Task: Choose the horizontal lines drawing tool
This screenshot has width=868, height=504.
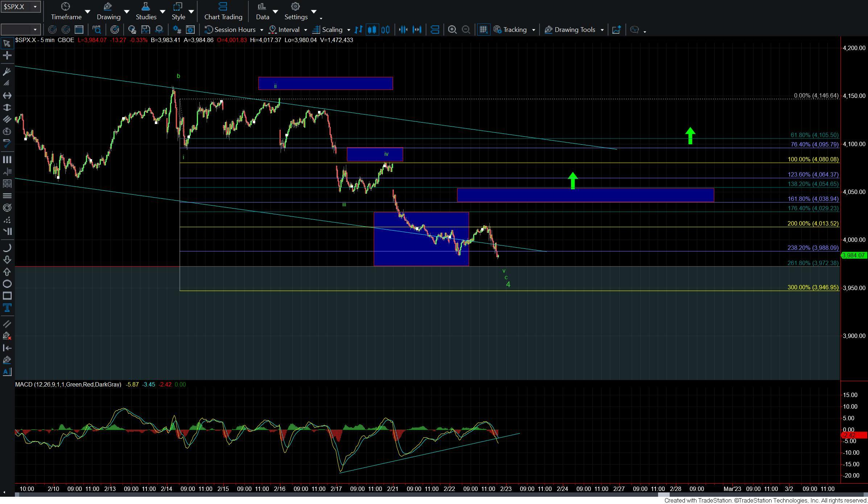Action: [x=7, y=196]
